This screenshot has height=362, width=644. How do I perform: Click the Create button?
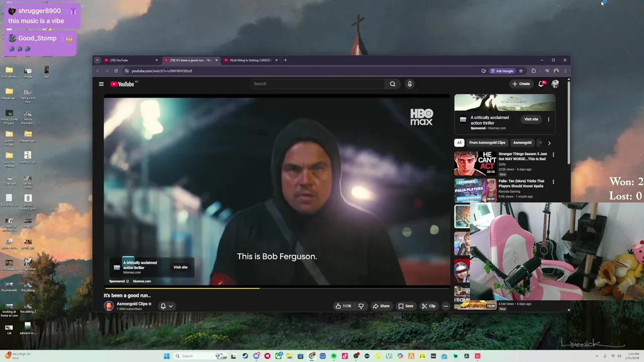pyautogui.click(x=521, y=84)
